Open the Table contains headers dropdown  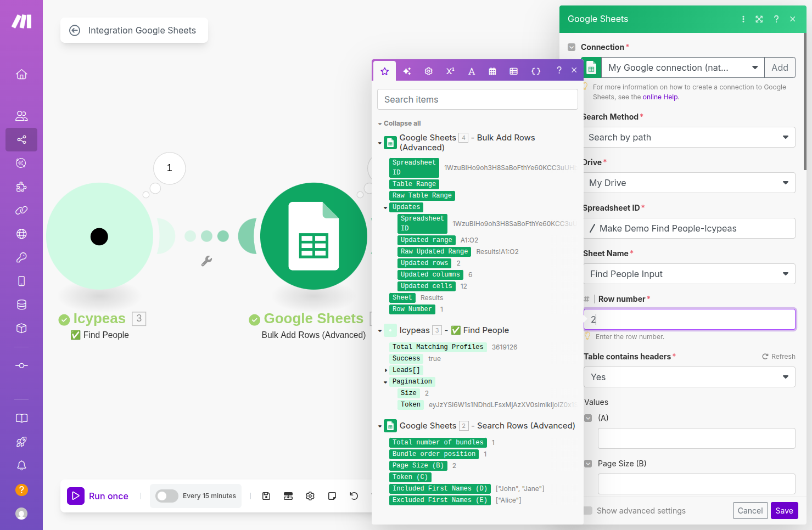tap(689, 377)
